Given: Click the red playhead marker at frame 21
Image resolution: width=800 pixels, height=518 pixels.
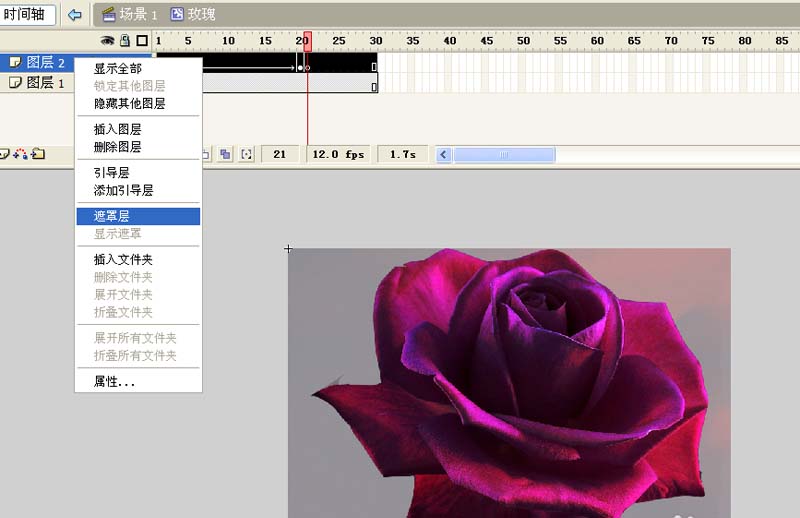Looking at the screenshot, I should point(308,41).
